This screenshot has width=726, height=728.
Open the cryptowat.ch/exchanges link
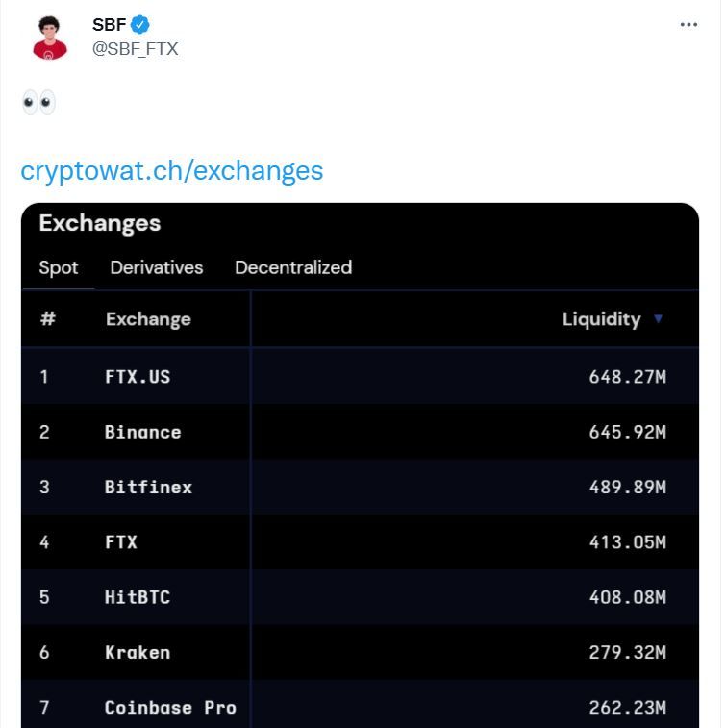tap(172, 171)
